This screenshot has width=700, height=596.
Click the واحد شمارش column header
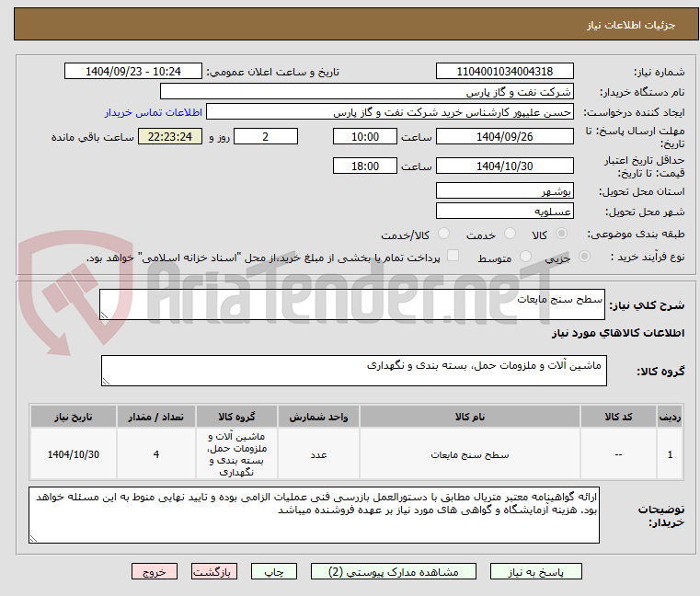[x=318, y=417]
